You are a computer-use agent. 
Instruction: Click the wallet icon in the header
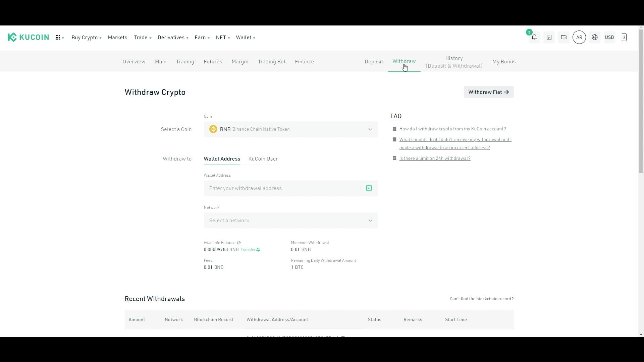coord(564,37)
